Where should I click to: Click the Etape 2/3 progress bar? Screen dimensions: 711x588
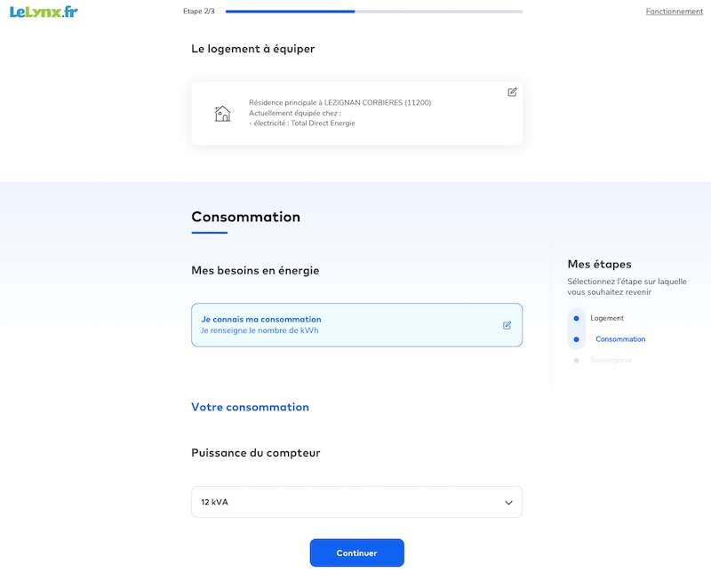tap(374, 12)
